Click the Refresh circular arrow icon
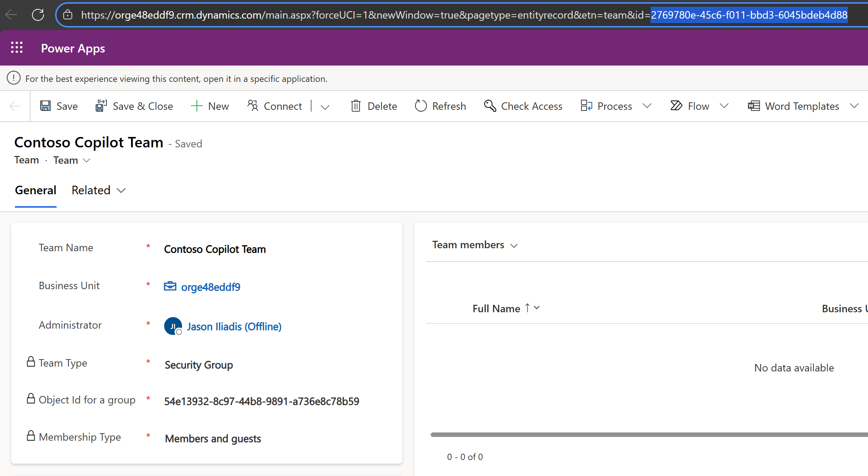 tap(421, 106)
